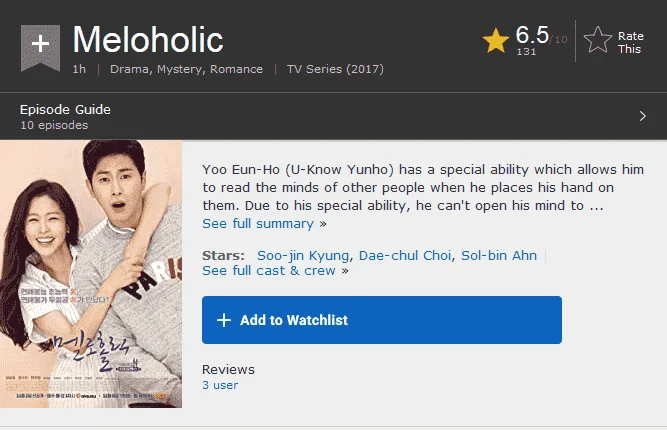Open Sol-bin Ahn's profile link
Image resolution: width=667 pixels, height=430 pixels.
(x=499, y=255)
